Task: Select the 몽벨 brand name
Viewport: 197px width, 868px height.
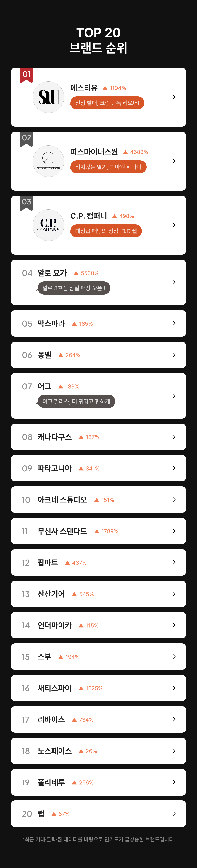Action: pyautogui.click(x=44, y=355)
